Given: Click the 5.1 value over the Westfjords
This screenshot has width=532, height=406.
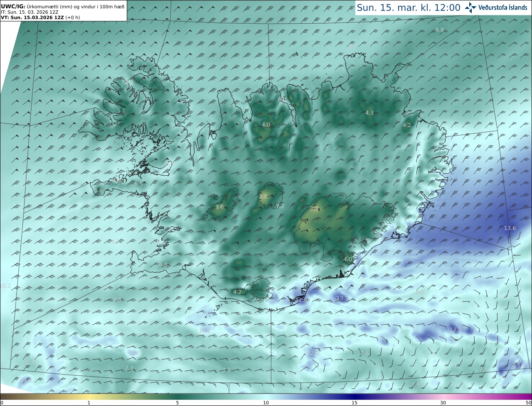Looking at the screenshot, I should [x=121, y=111].
